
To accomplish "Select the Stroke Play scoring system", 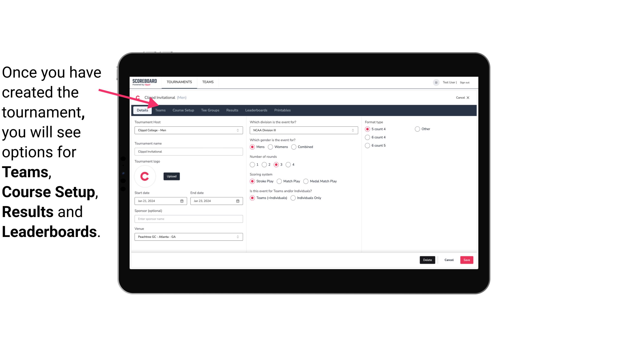I will [252, 181].
